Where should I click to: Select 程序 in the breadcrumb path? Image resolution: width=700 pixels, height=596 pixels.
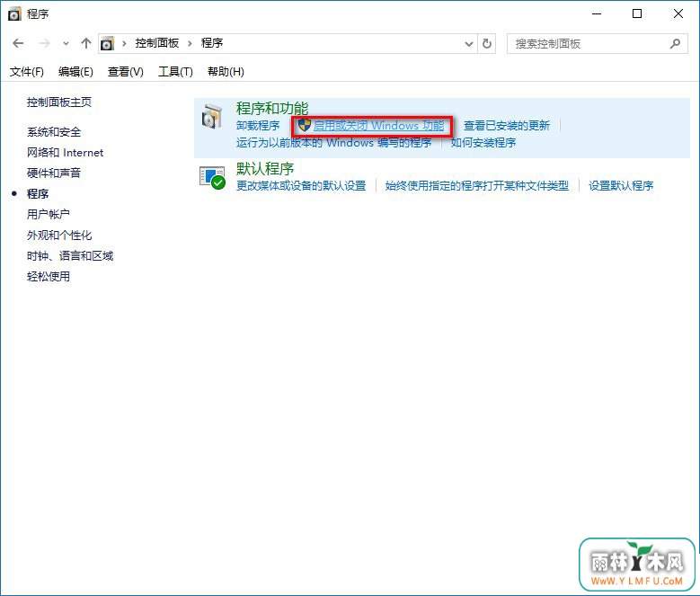click(212, 43)
